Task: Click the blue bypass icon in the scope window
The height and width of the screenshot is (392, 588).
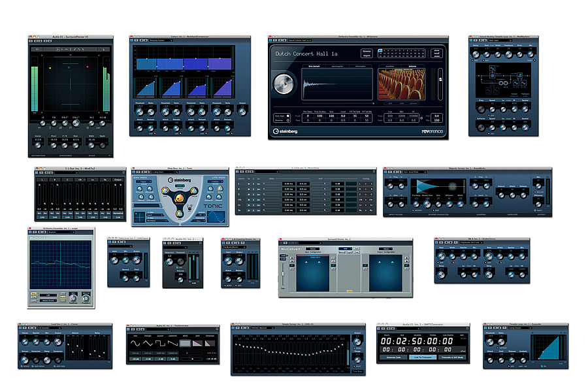Action: 30,232
